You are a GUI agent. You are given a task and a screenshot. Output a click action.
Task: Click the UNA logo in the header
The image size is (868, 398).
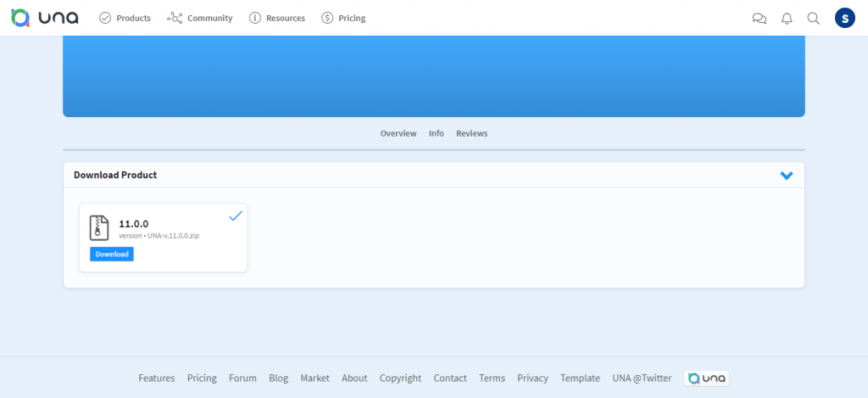point(45,18)
